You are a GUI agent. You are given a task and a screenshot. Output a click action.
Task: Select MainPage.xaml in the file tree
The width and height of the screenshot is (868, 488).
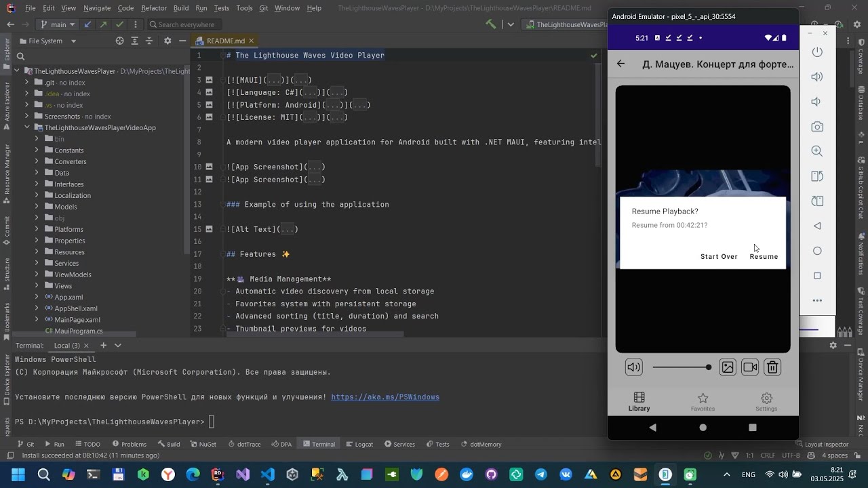click(x=77, y=320)
